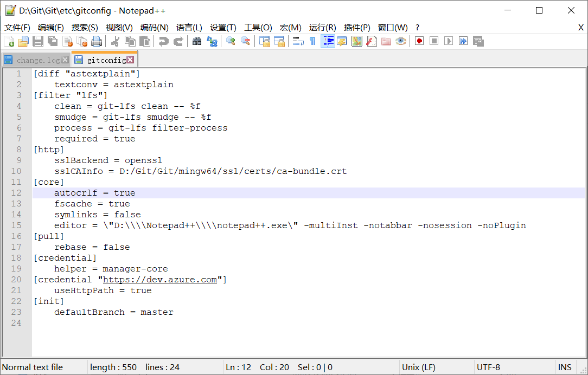Open the 文件(F) menu
Screen dimensions: 588x375
click(x=17, y=27)
